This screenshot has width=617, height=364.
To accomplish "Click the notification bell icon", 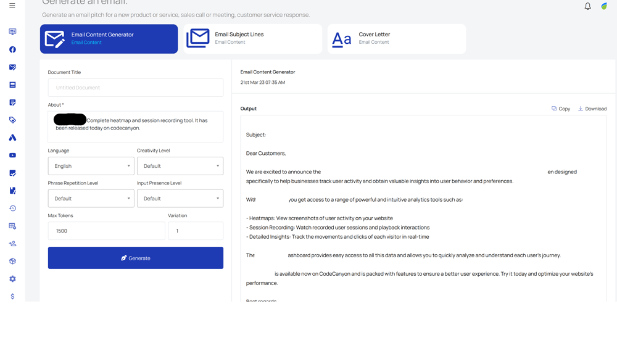I will point(587,6).
